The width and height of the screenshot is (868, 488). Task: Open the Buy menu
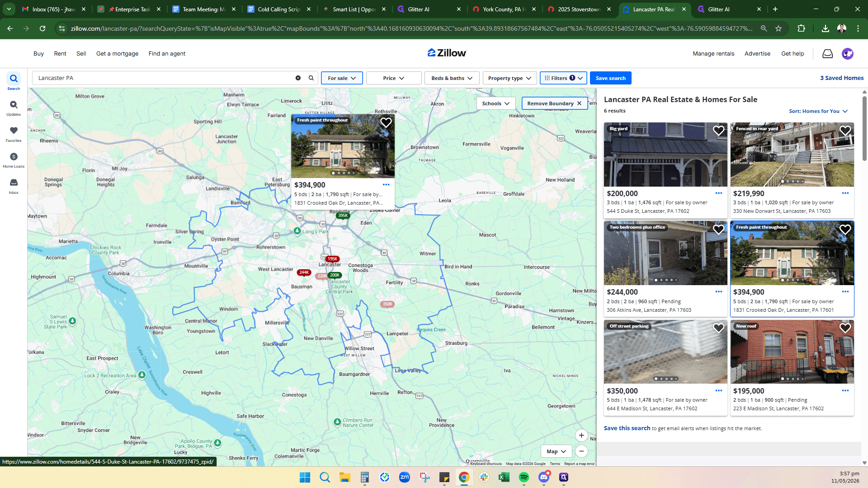38,54
